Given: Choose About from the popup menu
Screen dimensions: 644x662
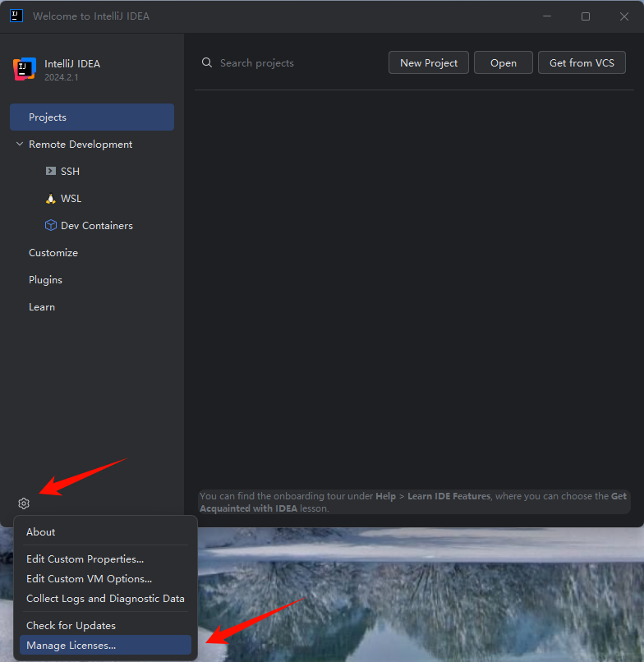Looking at the screenshot, I should tap(105, 532).
